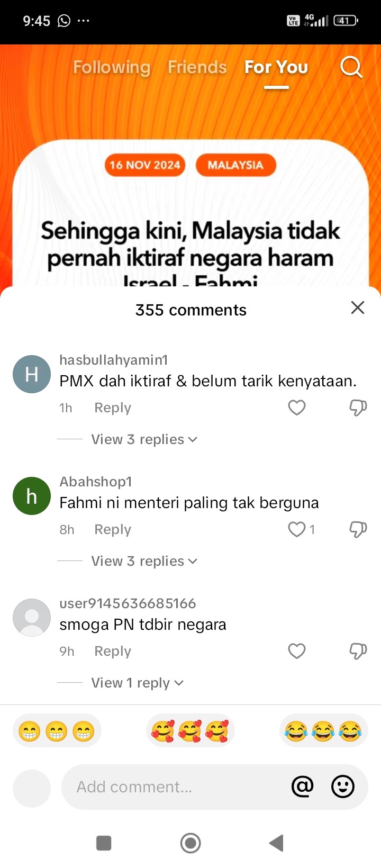Dislike user9145636685166's comment
Viewport: 381px width, 868px height.
pyautogui.click(x=358, y=651)
